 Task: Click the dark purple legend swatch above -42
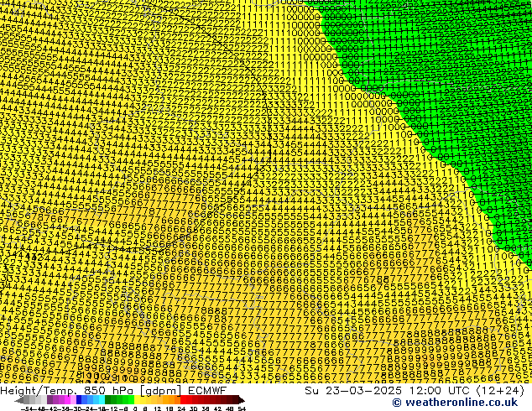click(50, 400)
